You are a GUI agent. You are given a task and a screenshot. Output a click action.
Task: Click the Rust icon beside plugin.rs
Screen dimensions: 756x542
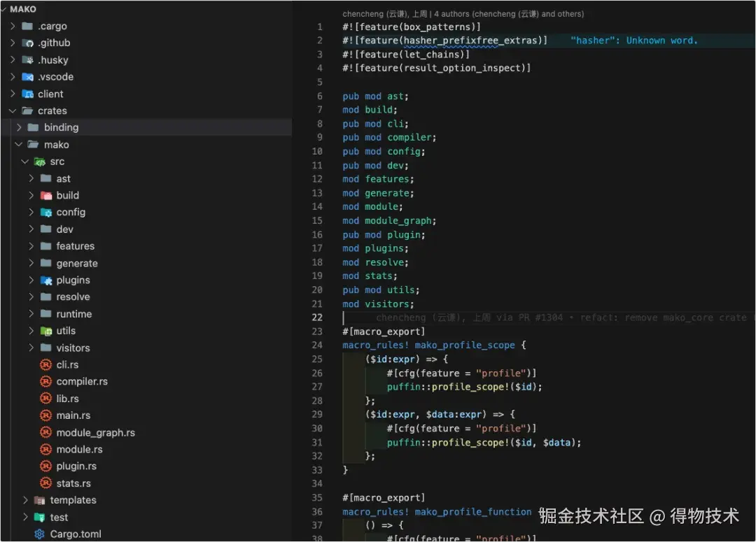[x=45, y=466]
